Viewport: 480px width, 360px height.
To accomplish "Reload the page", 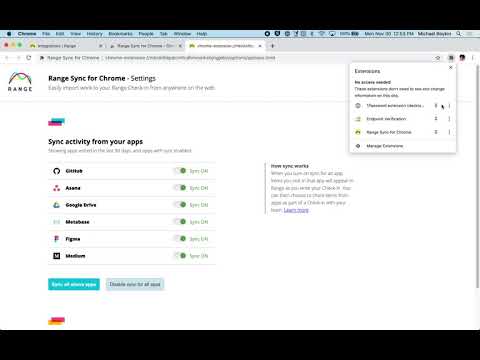I will pos(29,58).
